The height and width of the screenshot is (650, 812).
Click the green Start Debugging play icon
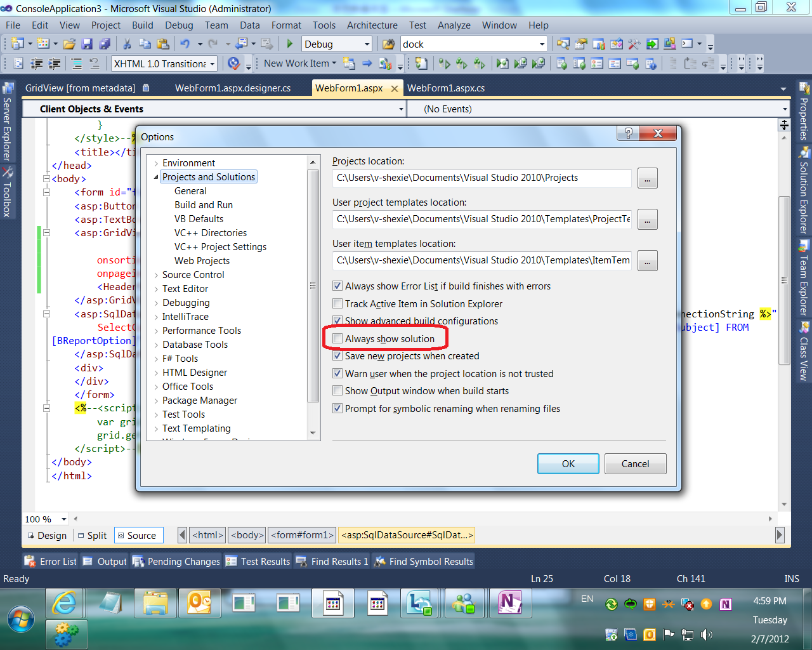click(x=290, y=44)
